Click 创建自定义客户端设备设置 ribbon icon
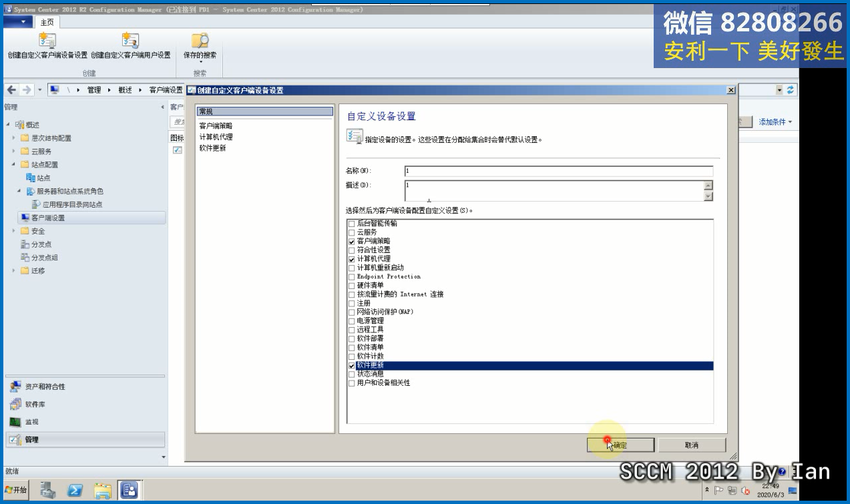 click(47, 40)
